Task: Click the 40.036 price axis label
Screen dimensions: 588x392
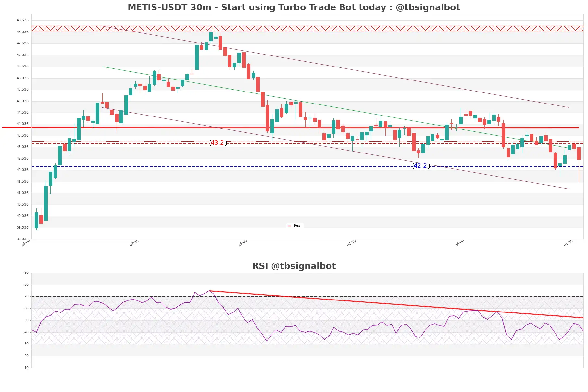Action: 22,216
